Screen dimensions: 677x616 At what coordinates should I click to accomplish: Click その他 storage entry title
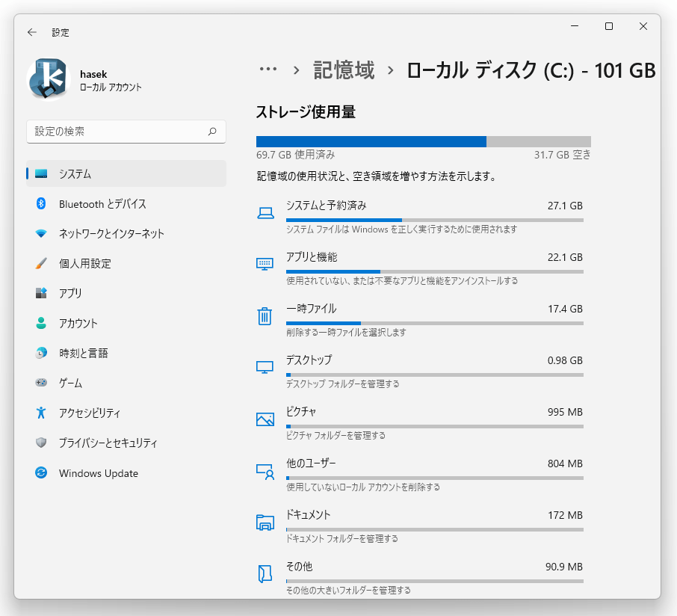(299, 567)
